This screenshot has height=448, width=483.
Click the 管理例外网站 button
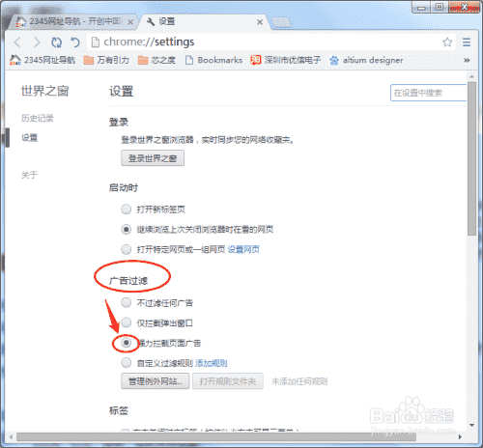pos(156,381)
